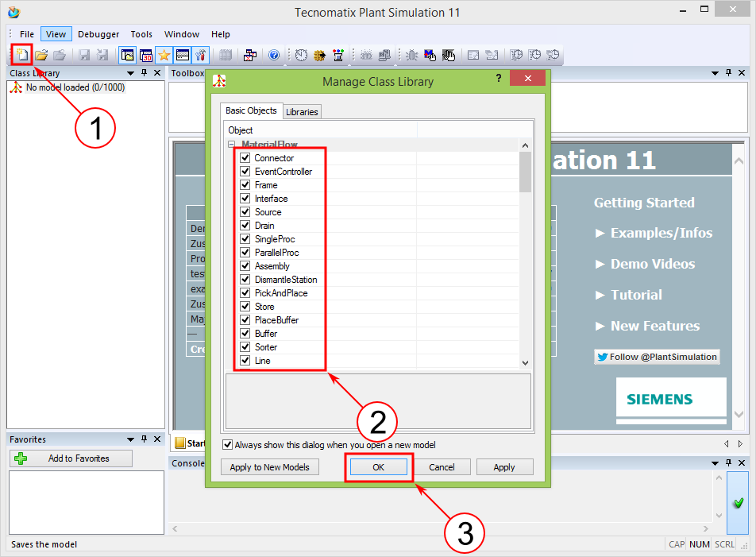
Task: Click the bug debugger toolbar icon
Action: [411, 55]
